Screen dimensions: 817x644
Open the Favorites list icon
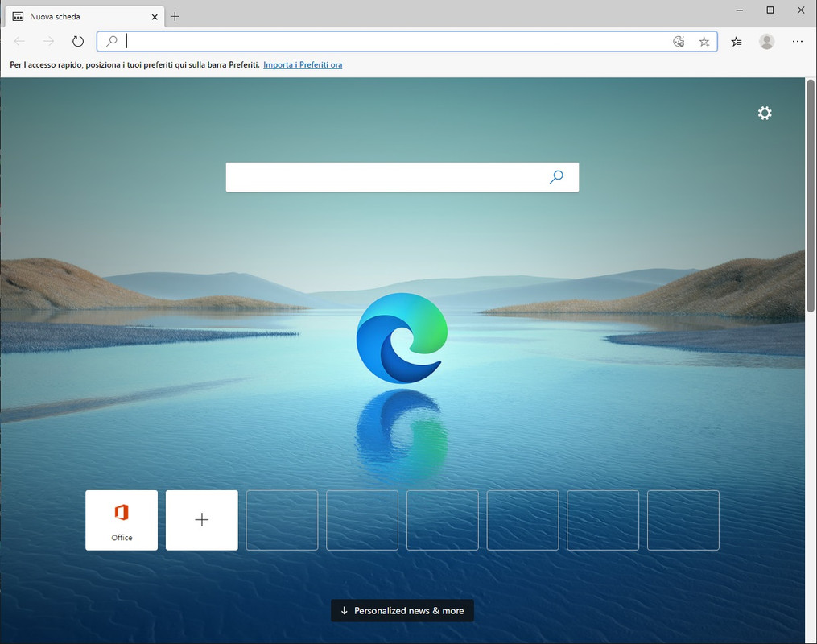click(737, 42)
